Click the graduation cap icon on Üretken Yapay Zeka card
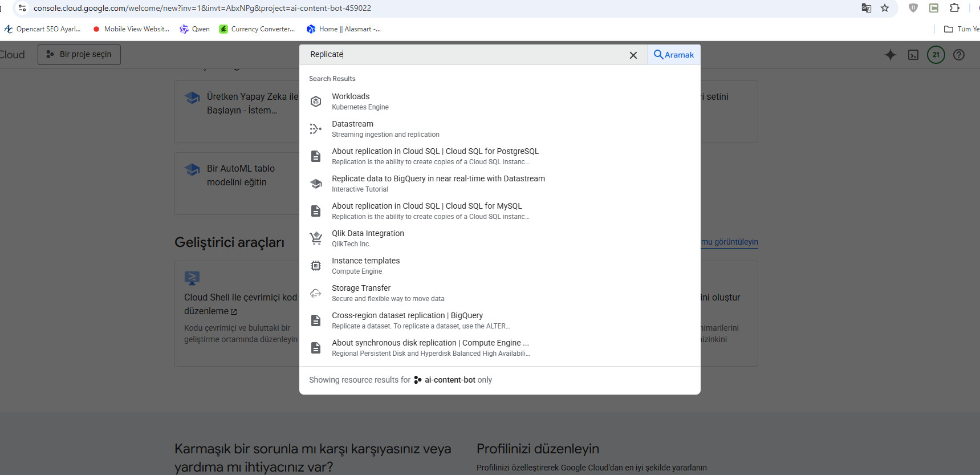 [x=192, y=98]
